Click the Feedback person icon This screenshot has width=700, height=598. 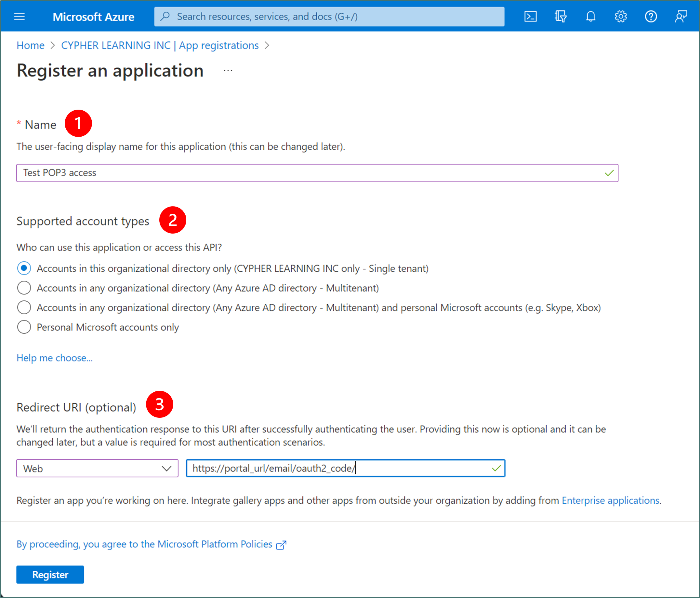(x=680, y=16)
